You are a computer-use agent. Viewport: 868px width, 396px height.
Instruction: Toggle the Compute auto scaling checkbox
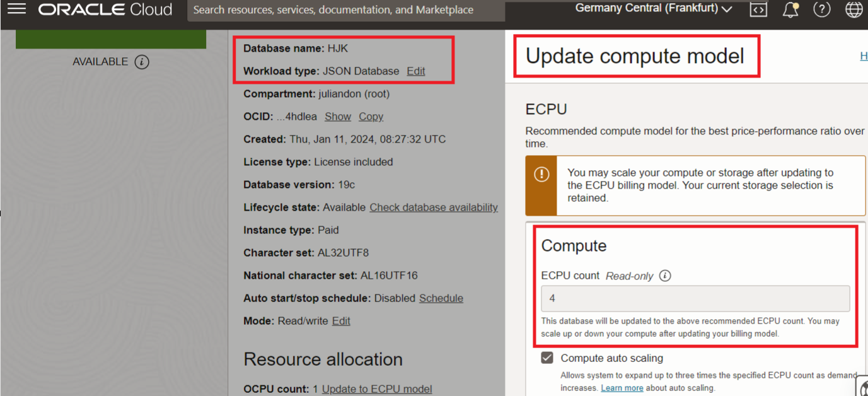pyautogui.click(x=547, y=358)
